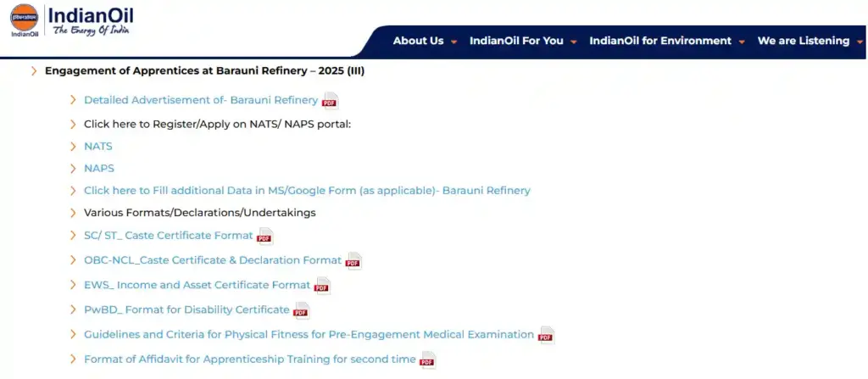Open the NAPS portal link
The width and height of the screenshot is (868, 379).
pyautogui.click(x=99, y=168)
